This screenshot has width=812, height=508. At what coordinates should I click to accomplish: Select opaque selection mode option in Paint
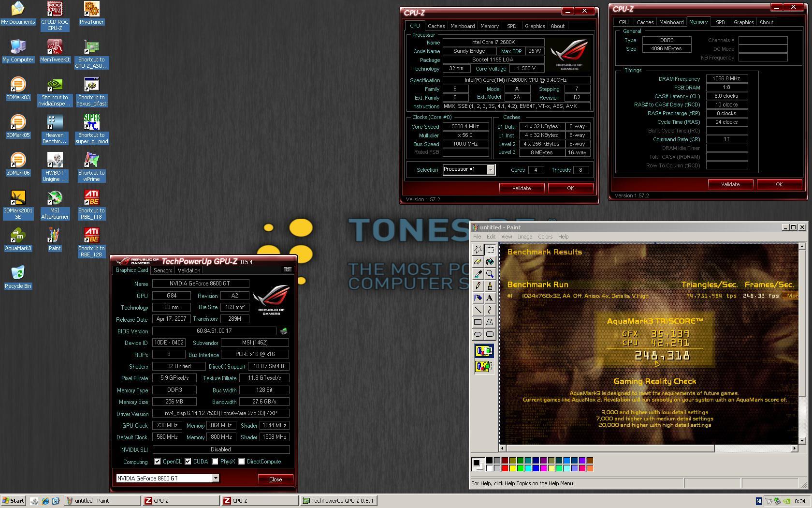click(484, 351)
